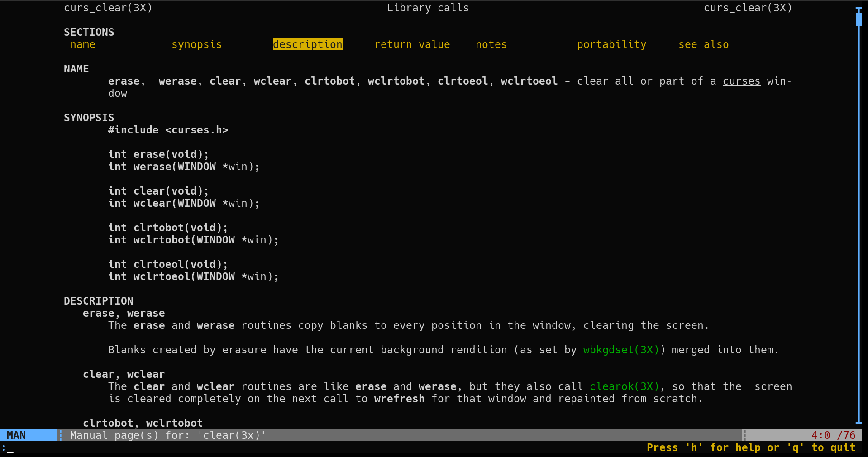Open the see also section
This screenshot has height=457, width=868.
pos(703,44)
